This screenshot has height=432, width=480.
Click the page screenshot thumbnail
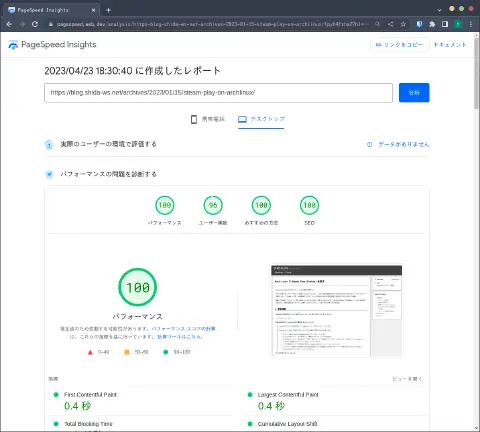tap(336, 311)
